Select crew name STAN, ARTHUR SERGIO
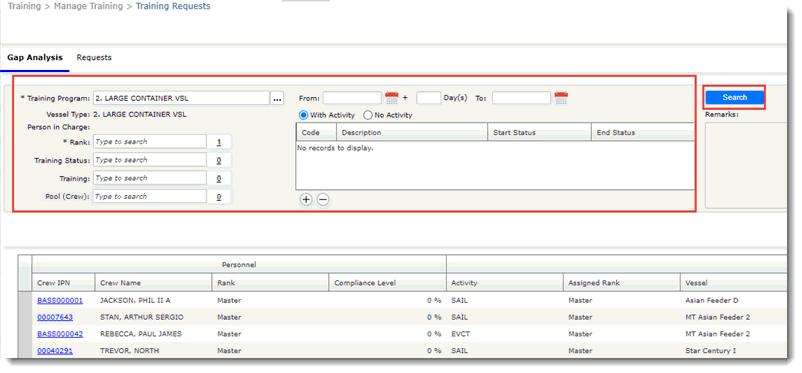Image resolution: width=802 pixels, height=373 pixels. pos(142,317)
